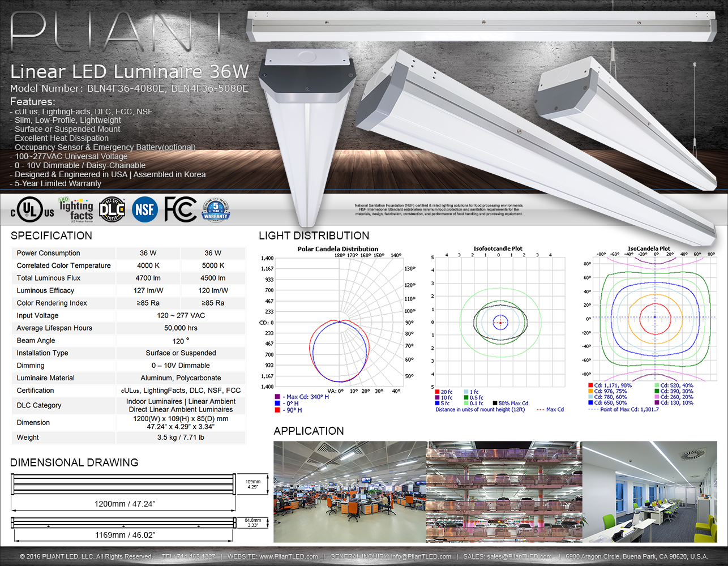Click the '4700 lm' luminous flux value
The height and width of the screenshot is (566, 728).
click(148, 278)
